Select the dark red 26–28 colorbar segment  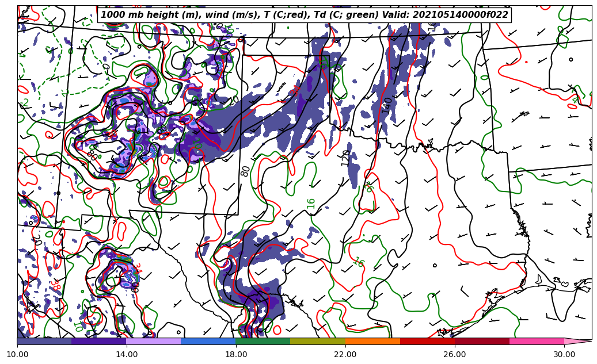click(x=482, y=341)
